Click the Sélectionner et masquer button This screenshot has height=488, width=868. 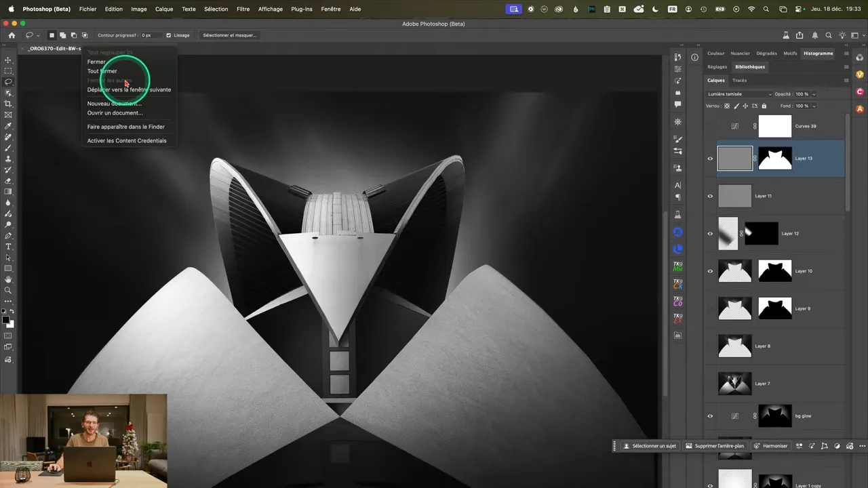pos(229,35)
